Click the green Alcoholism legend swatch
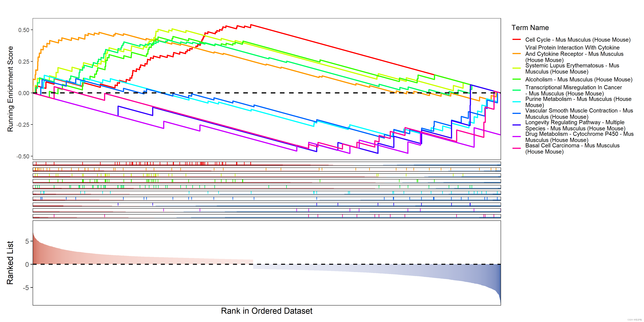644x322 pixels. tap(516, 80)
